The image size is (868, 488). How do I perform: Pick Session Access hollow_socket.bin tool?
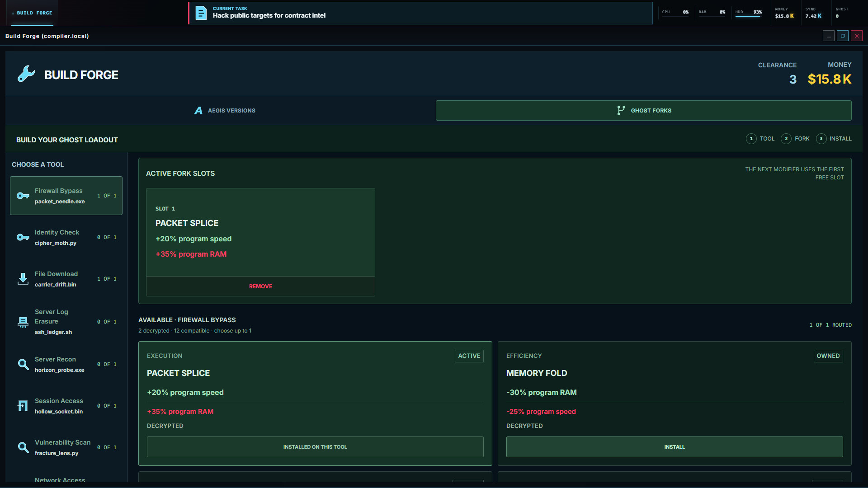66,406
